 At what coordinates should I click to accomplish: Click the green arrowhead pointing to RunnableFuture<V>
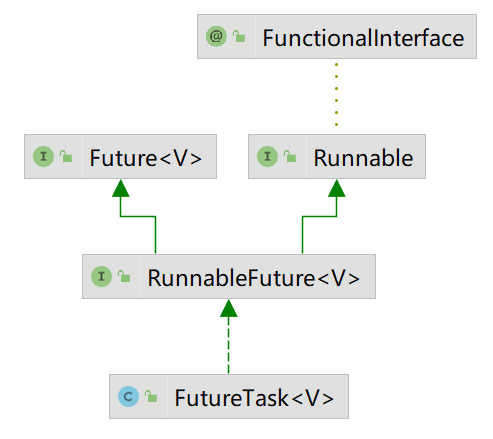point(229,308)
